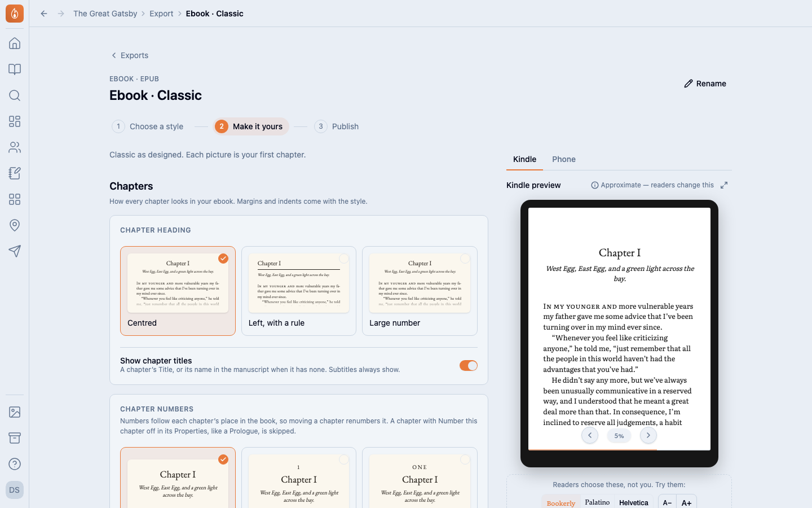Select the Centred chapter heading style
Screen dimensions: 812x508
point(178,291)
